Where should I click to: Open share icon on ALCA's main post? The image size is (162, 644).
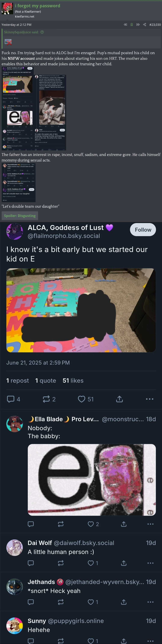coord(119,399)
